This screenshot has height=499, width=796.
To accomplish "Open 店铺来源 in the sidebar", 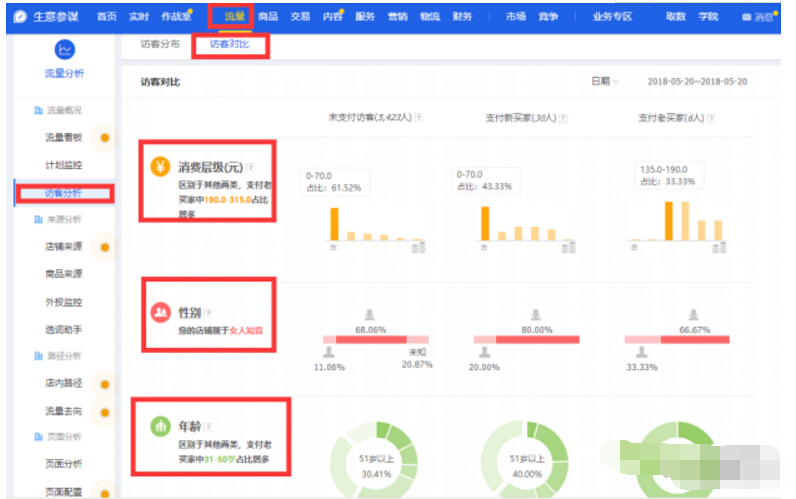I will pos(63,246).
